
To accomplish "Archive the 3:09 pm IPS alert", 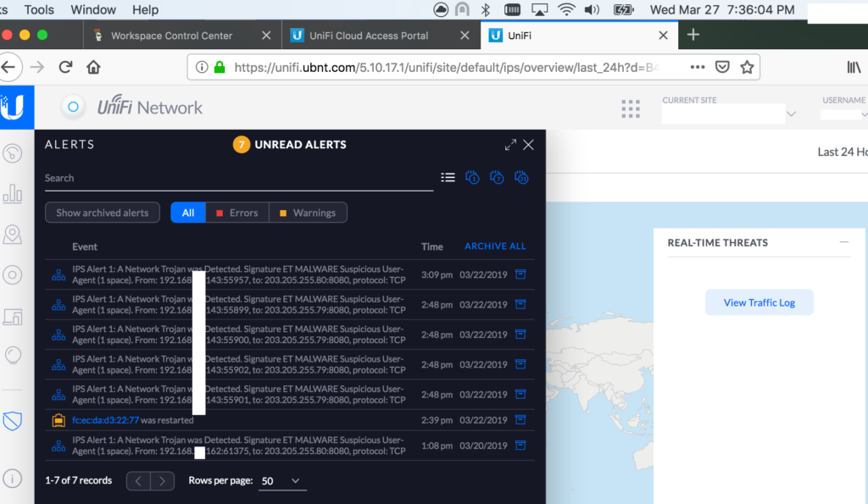I will click(520, 274).
